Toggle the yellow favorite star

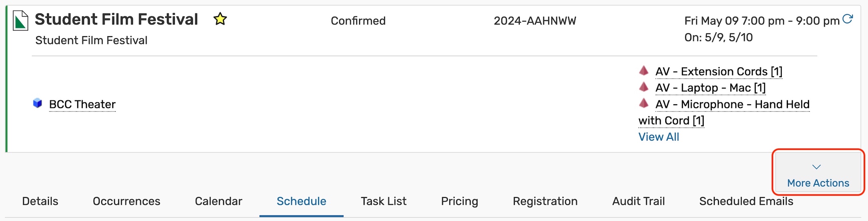(220, 19)
